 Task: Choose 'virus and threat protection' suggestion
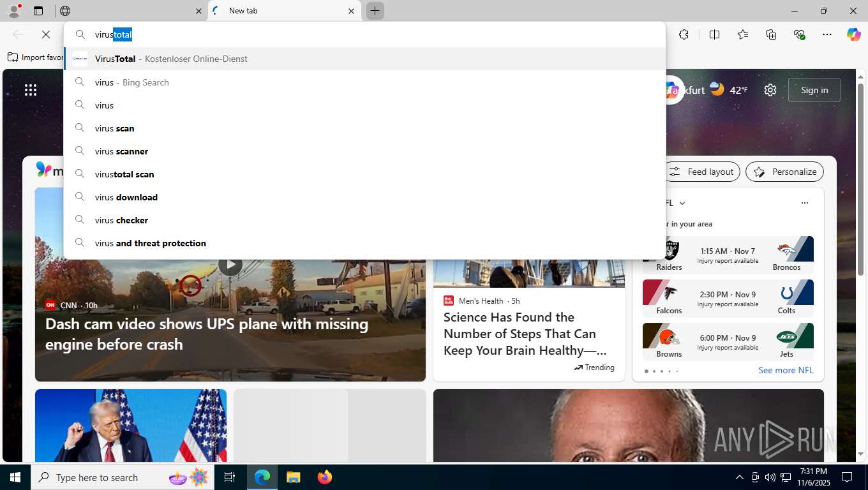(x=364, y=243)
